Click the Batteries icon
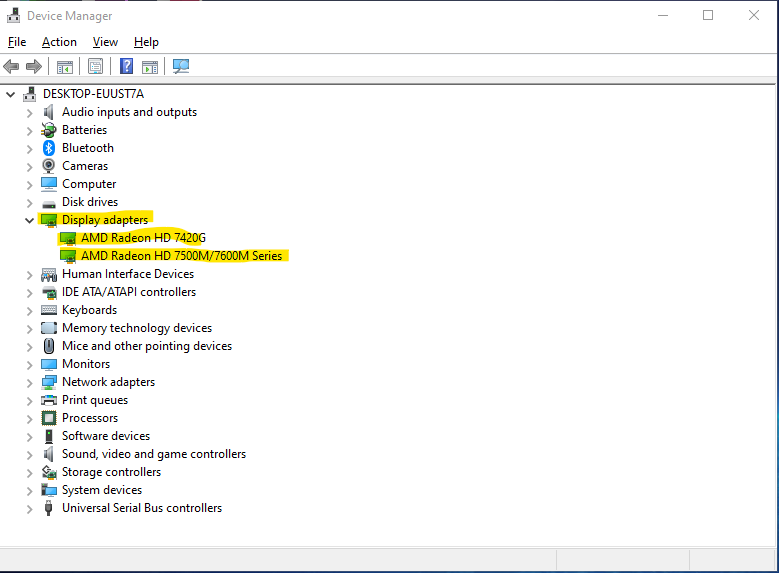The height and width of the screenshot is (573, 779). (x=49, y=130)
